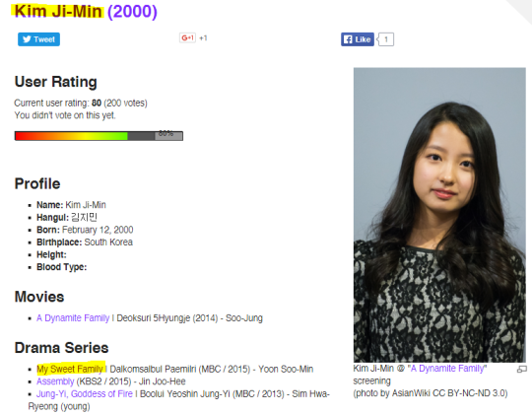Click the Drama Series heading
Viewport: 532px width, 415px height.
[61, 348]
